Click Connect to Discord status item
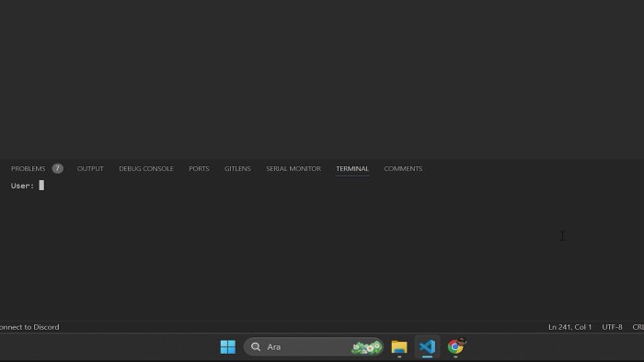 click(29, 327)
